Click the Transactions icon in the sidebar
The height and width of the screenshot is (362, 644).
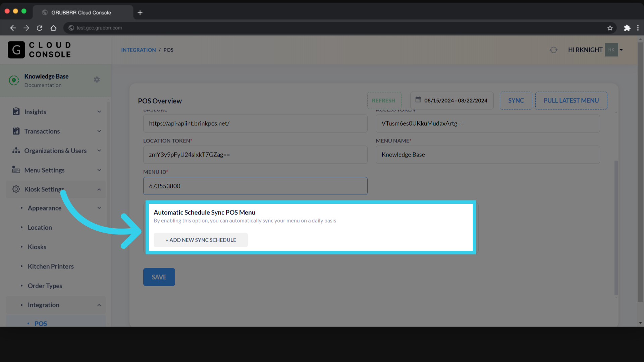(x=16, y=131)
